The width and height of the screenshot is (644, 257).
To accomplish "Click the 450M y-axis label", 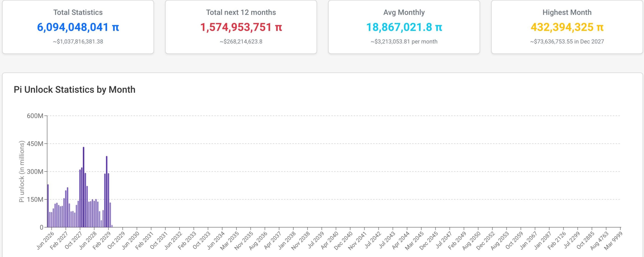I will click(x=35, y=144).
